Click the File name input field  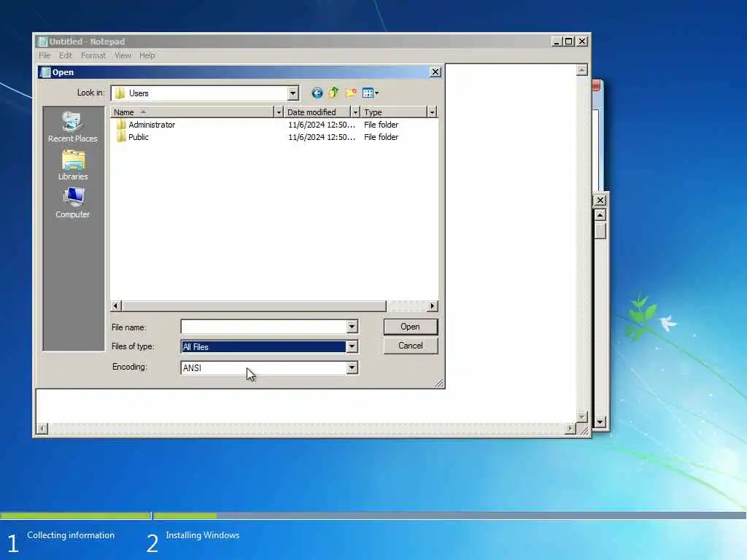(264, 327)
